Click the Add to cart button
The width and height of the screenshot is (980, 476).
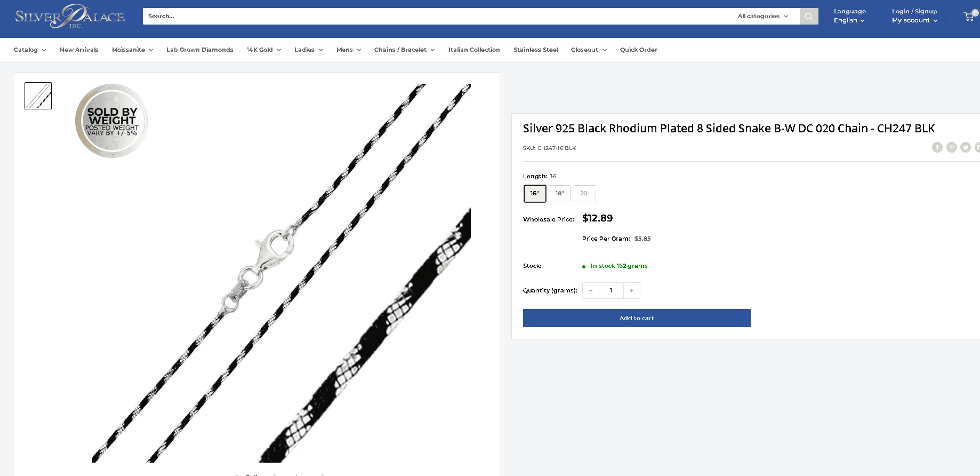637,318
